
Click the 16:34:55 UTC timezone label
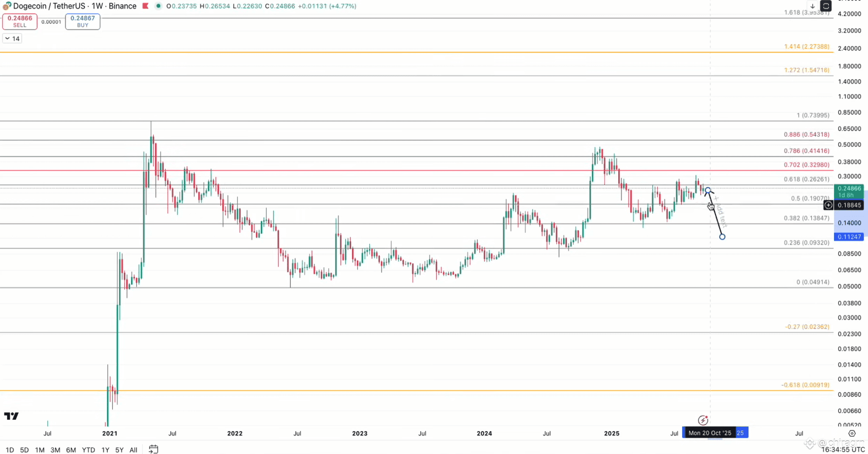pyautogui.click(x=843, y=449)
